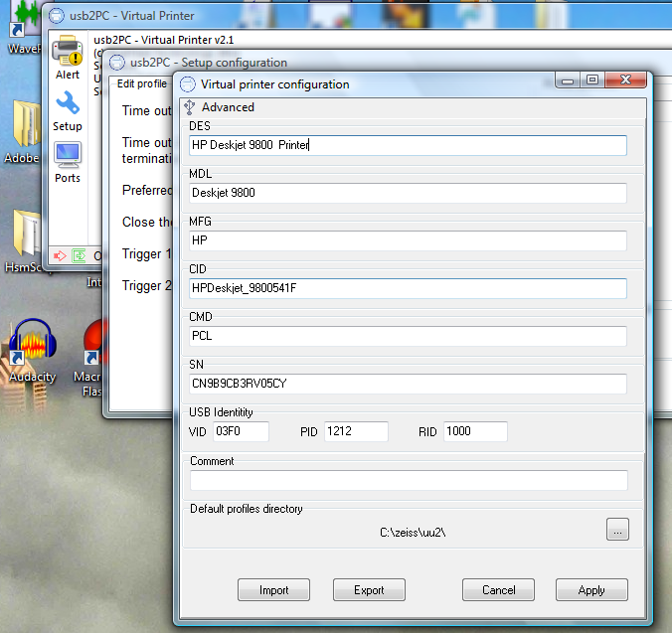Select the C:\zeiss\uu2\ directory path text
Viewport: 672px width, 633px height.
click(413, 533)
